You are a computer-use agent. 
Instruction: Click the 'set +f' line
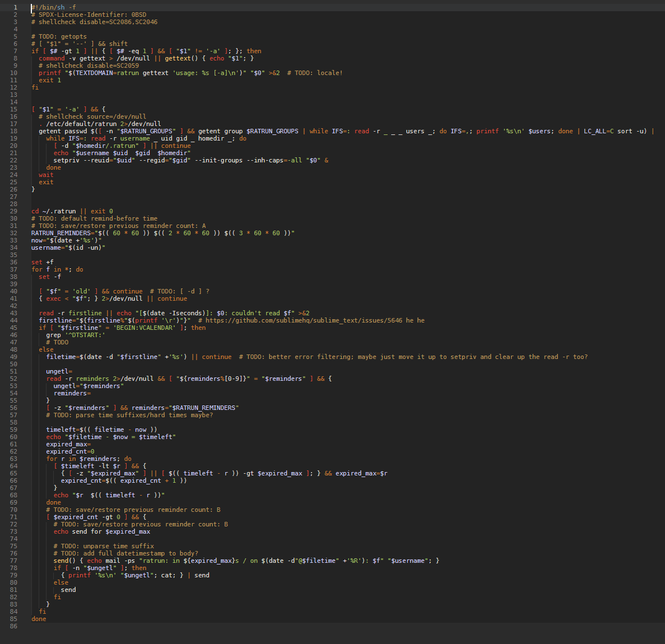(x=43, y=262)
